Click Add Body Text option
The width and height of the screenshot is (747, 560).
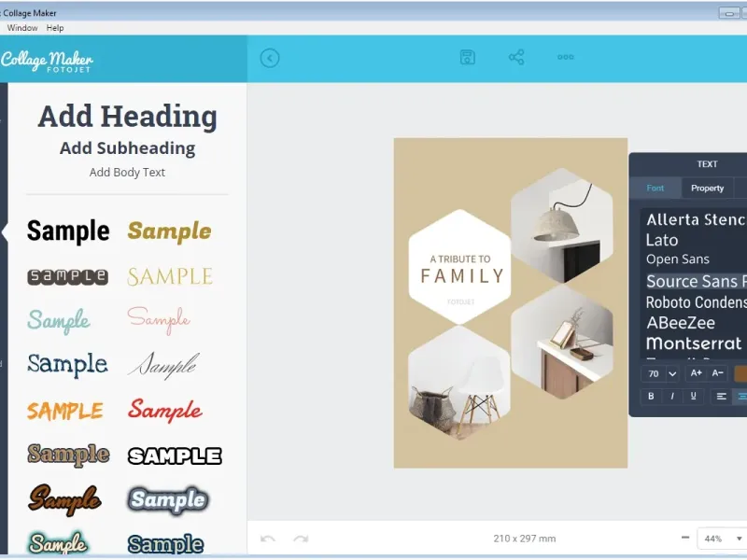coord(127,172)
